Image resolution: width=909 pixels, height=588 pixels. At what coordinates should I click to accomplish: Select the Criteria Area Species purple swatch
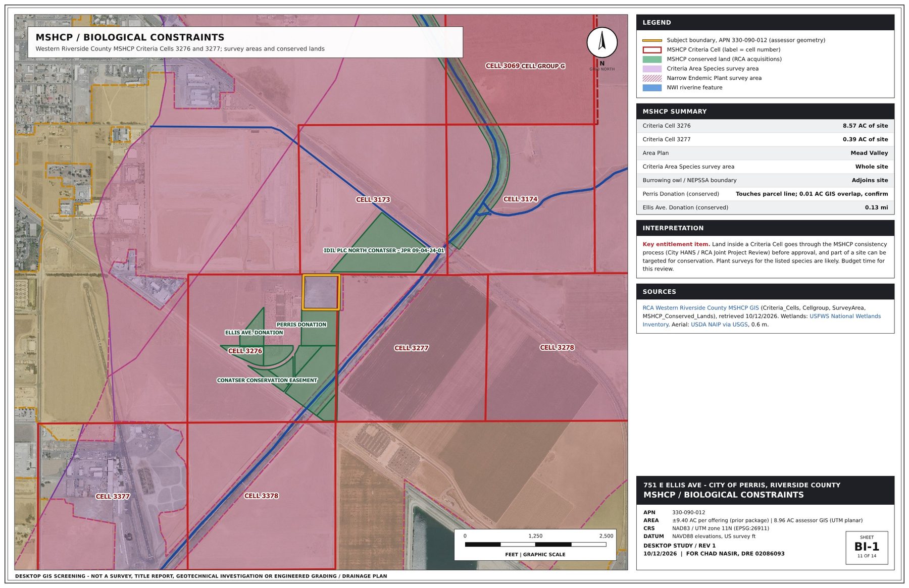(651, 69)
